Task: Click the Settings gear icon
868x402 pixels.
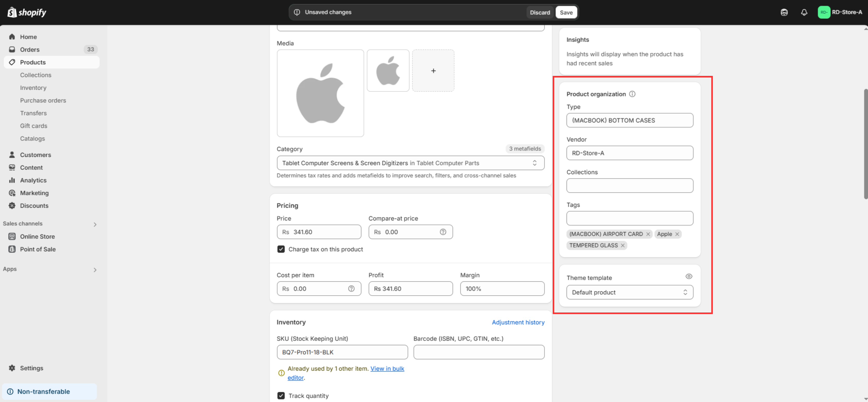Action: [x=12, y=368]
